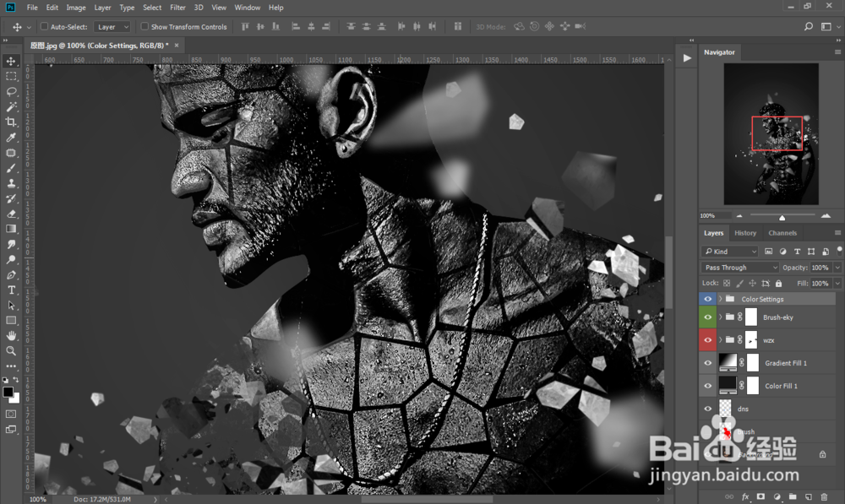Select the Rectangle shape tool

point(11,321)
